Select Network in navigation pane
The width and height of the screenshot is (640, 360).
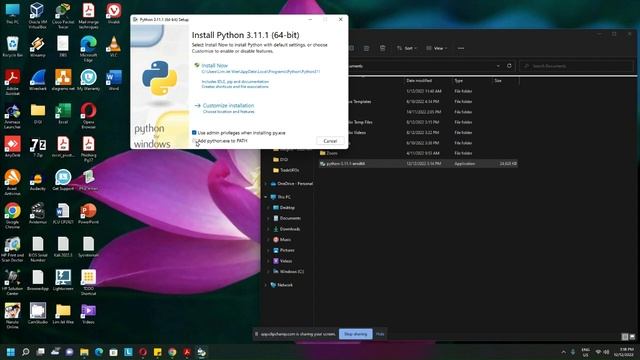click(x=284, y=285)
